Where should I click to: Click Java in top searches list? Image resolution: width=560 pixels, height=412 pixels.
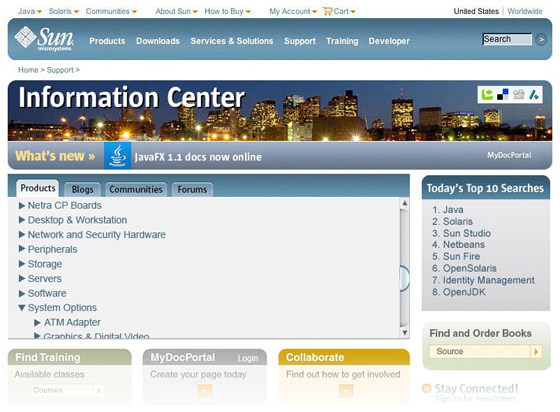pyautogui.click(x=453, y=210)
